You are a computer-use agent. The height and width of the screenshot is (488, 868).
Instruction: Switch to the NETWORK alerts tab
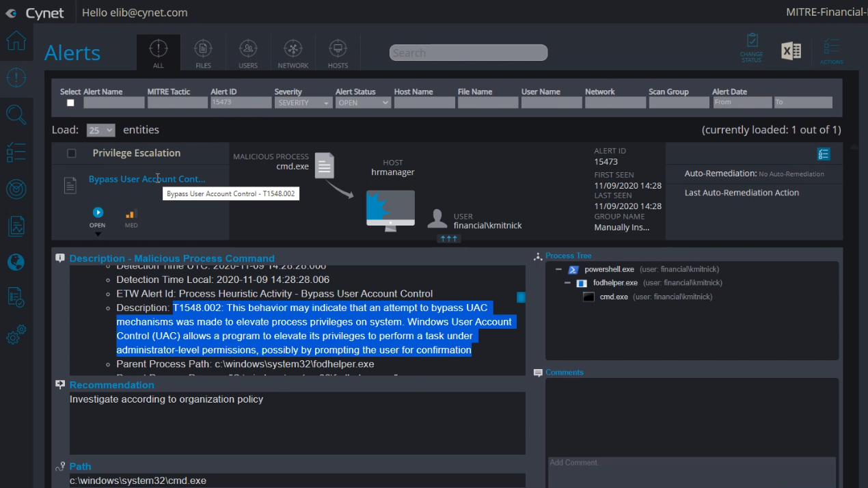pos(293,53)
